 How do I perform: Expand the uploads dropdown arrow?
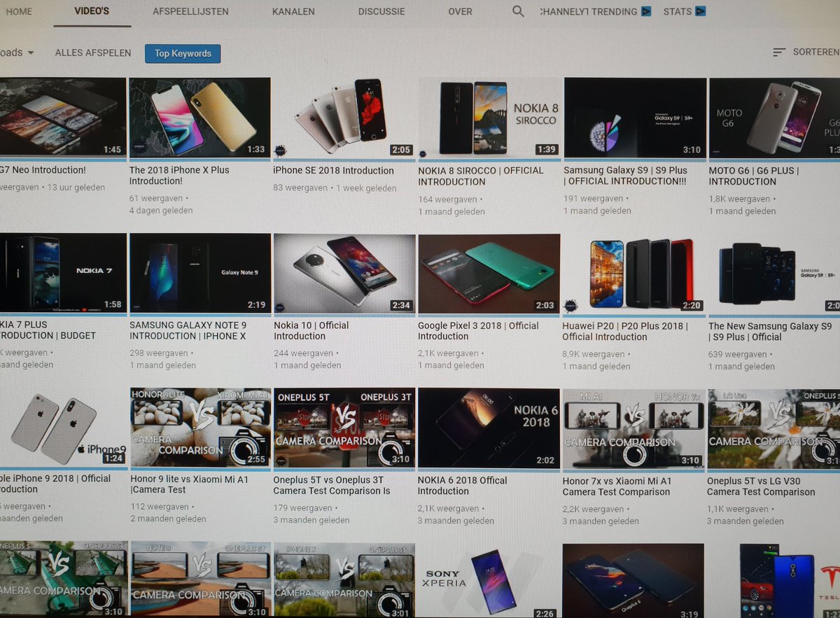[31, 53]
